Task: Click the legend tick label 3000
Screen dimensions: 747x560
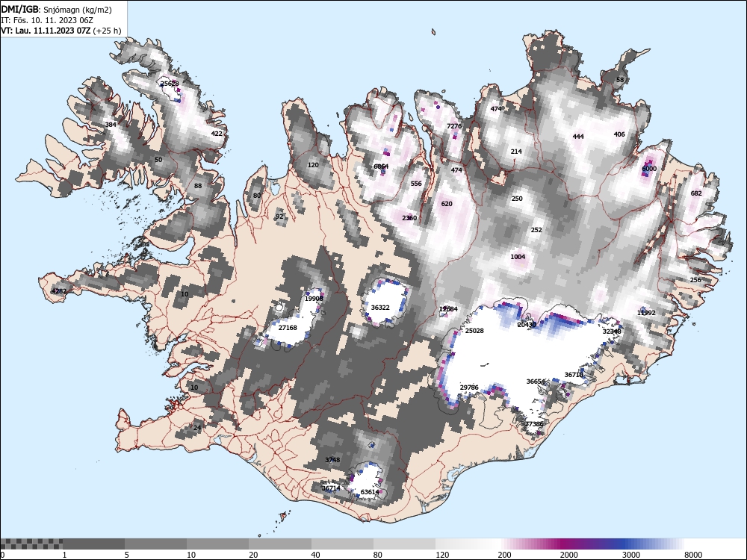Action: tap(631, 555)
